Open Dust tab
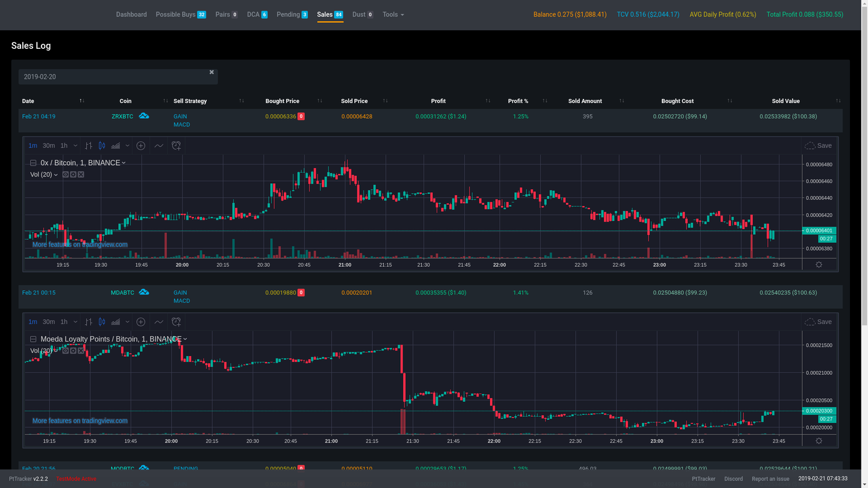Image resolution: width=868 pixels, height=488 pixels. pyautogui.click(x=363, y=14)
